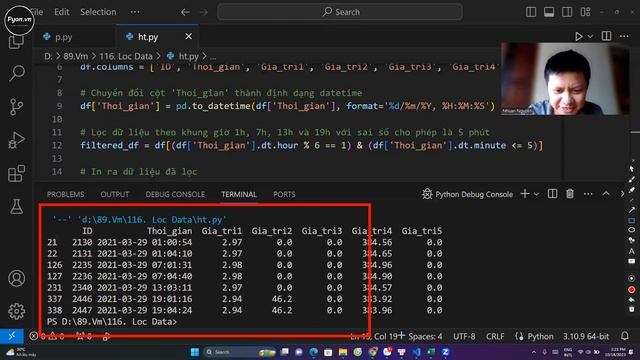The height and width of the screenshot is (360, 640).
Task: Go forward with the right arrow
Action: (x=203, y=12)
